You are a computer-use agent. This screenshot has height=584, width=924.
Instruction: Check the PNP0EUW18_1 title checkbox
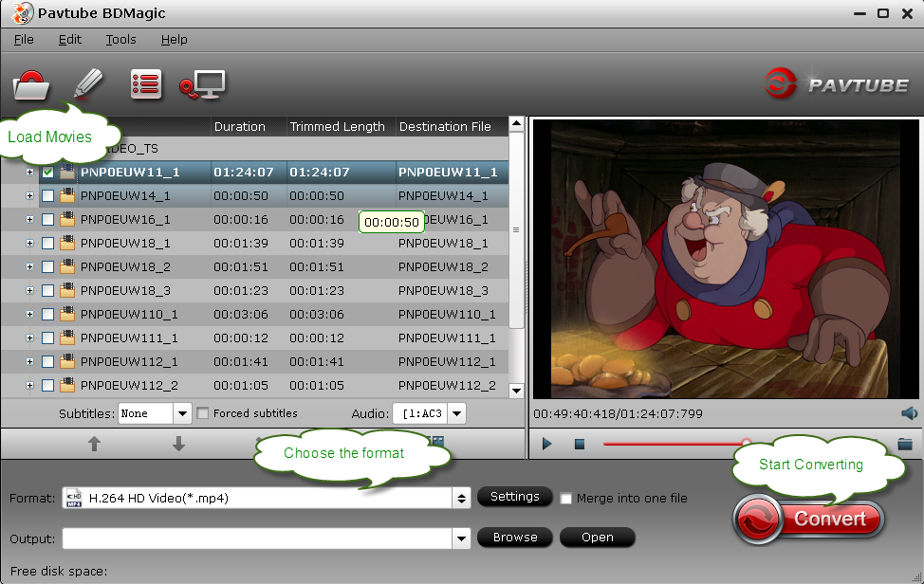click(x=47, y=243)
